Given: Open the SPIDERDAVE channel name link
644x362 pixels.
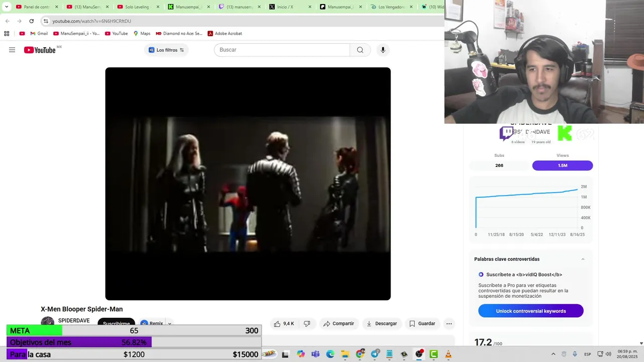Looking at the screenshot, I should click(74, 321).
